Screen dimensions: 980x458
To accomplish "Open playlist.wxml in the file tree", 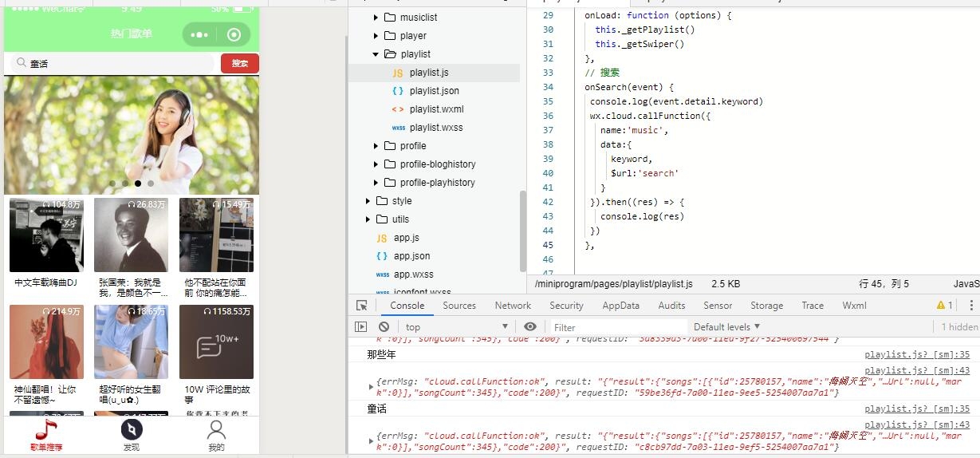I will point(436,109).
